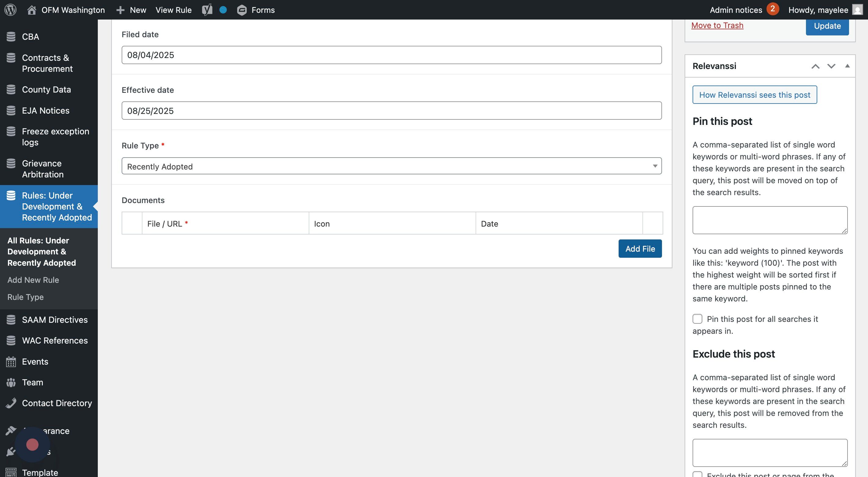Click the home icon beside OFM Washington

coord(32,10)
